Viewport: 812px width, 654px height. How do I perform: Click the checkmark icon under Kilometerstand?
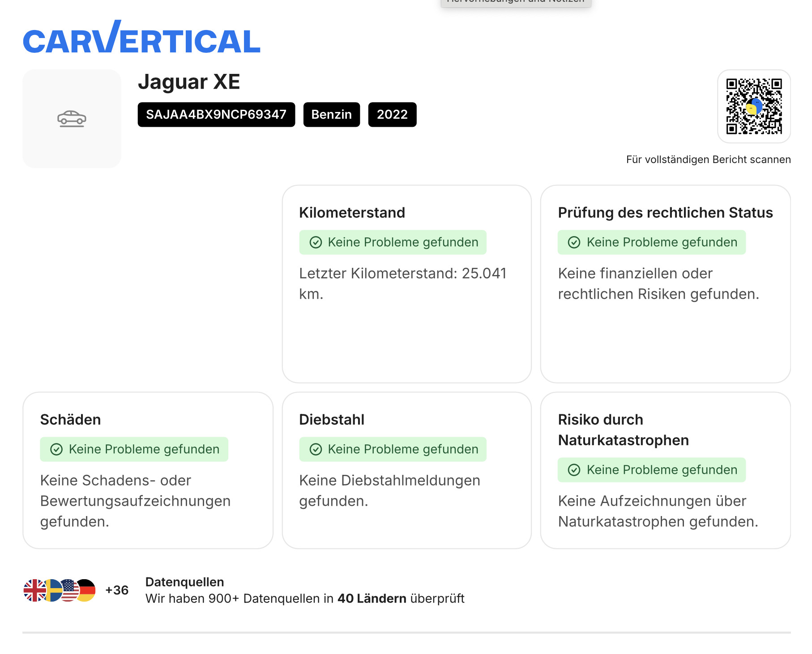(x=316, y=242)
